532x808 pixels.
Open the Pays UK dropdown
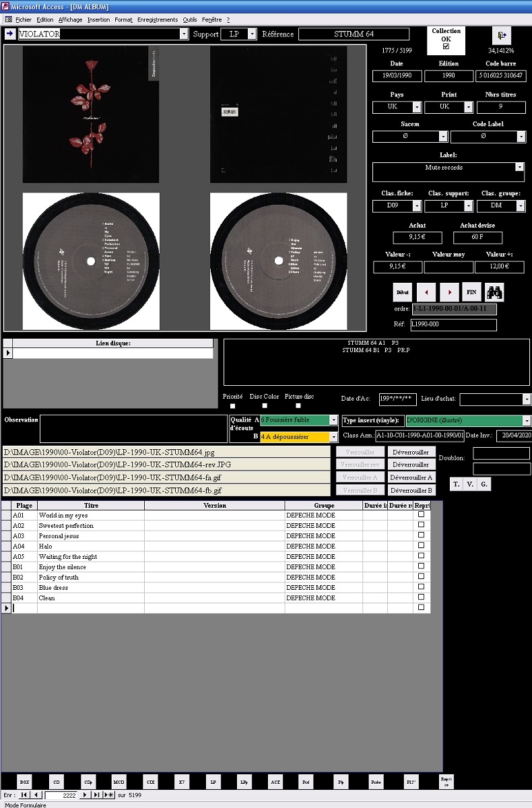click(417, 107)
